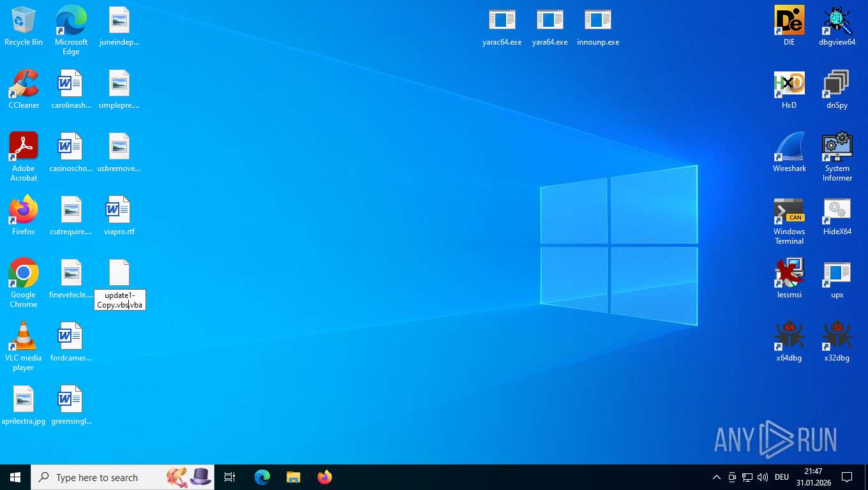Image resolution: width=868 pixels, height=490 pixels.
Task: Launch Edge from the taskbar
Action: point(262,477)
